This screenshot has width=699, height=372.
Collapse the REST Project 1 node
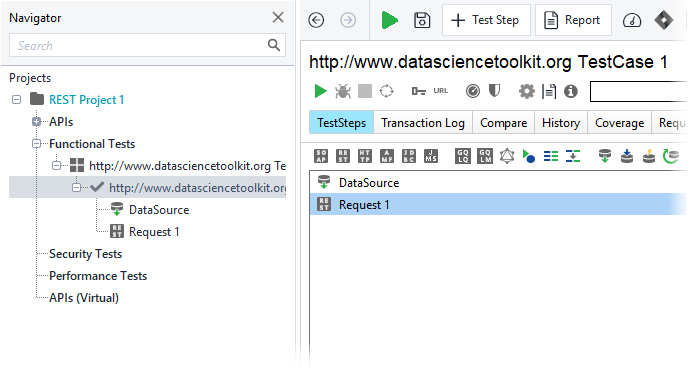(16, 99)
